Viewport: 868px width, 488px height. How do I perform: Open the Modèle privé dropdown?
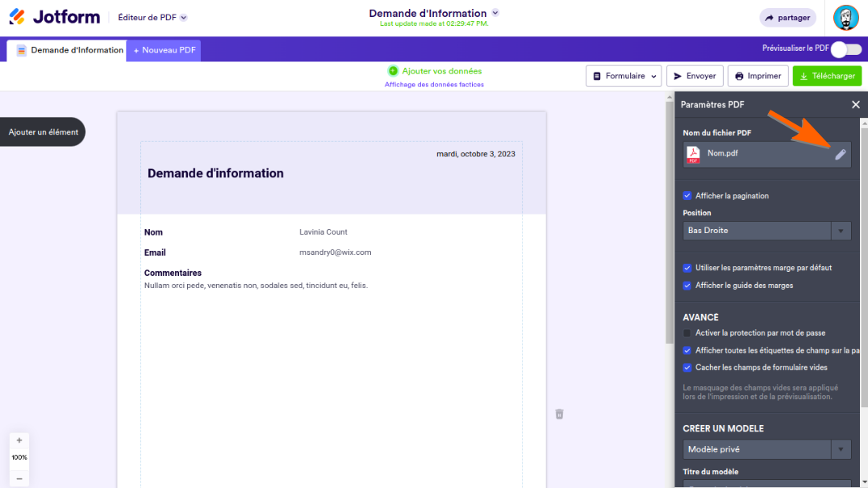point(766,449)
